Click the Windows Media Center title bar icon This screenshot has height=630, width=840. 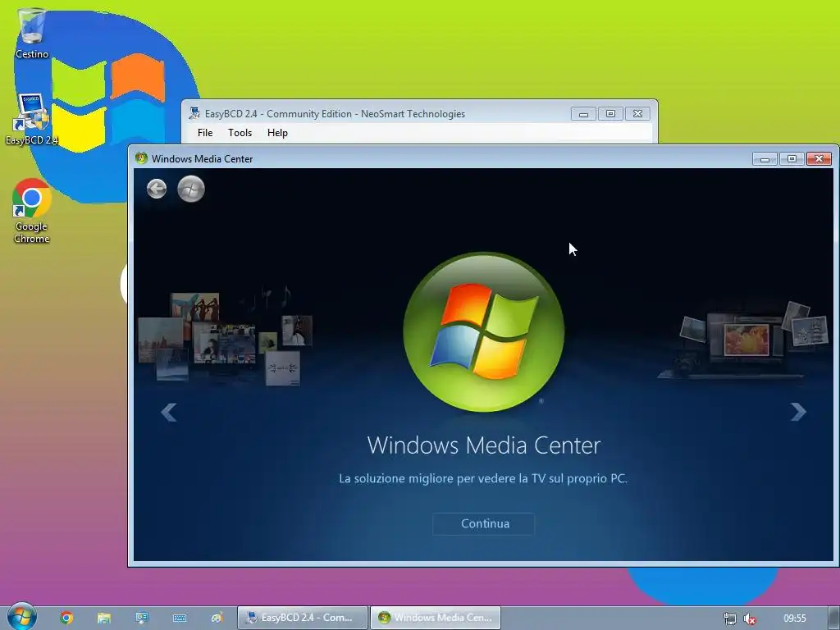coord(141,158)
